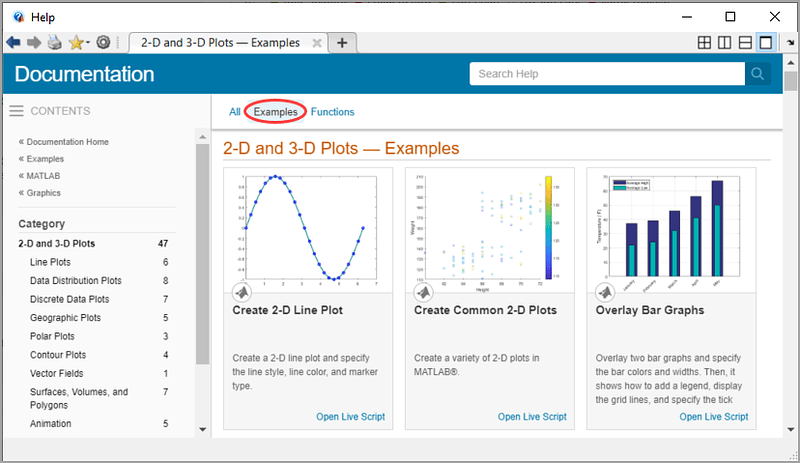800x463 pixels.
Task: Open the sine wave line plot thumbnail
Action: coord(304,230)
